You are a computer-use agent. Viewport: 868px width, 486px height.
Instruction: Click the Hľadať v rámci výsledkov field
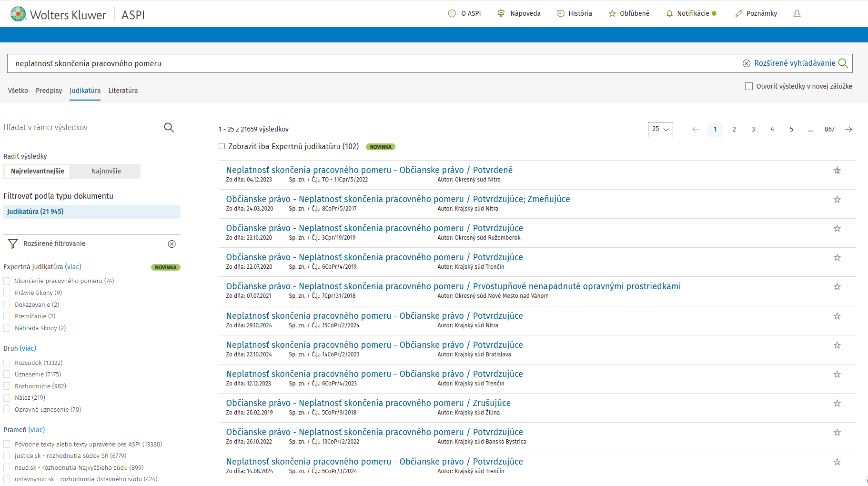pyautogui.click(x=81, y=128)
